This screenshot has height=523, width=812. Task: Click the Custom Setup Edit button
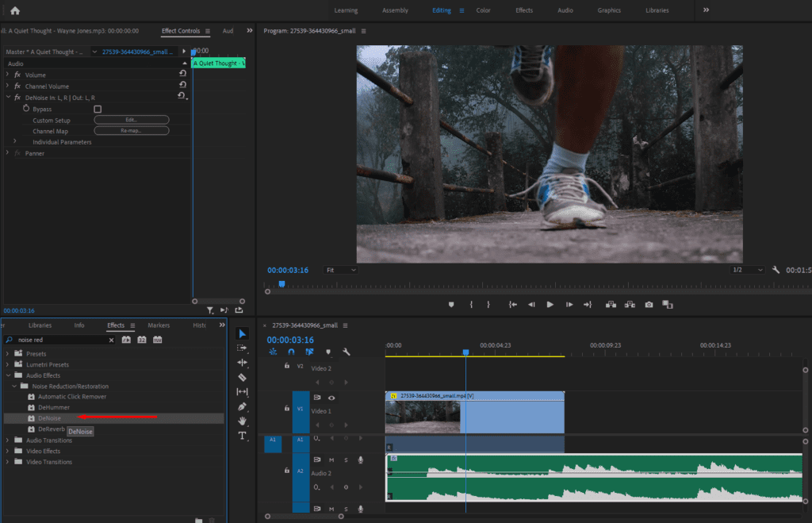132,120
